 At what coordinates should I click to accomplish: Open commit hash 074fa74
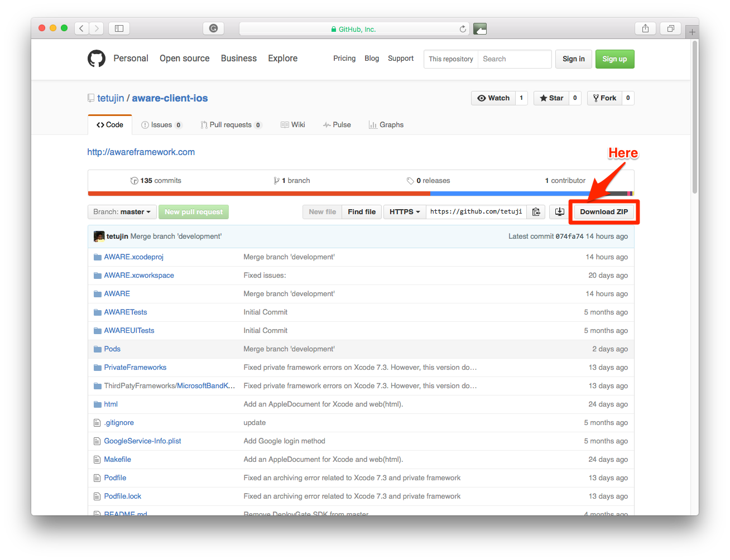570,236
